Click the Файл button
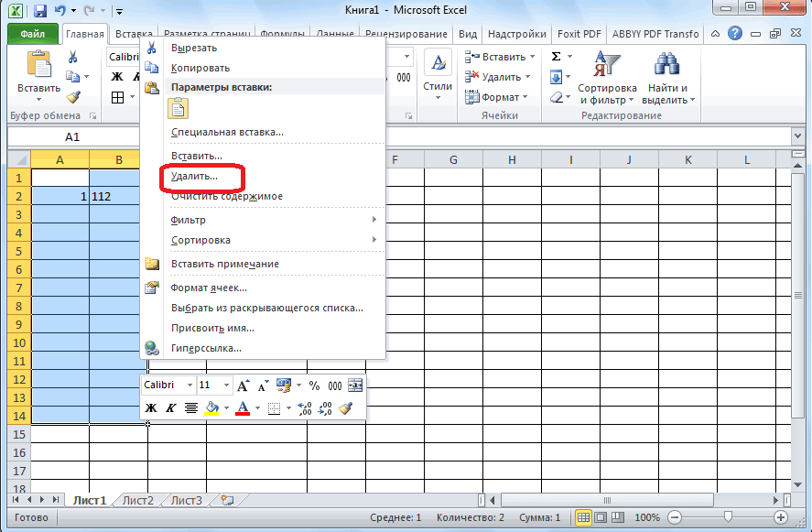Screen dimensions: 812x532 click(33, 34)
